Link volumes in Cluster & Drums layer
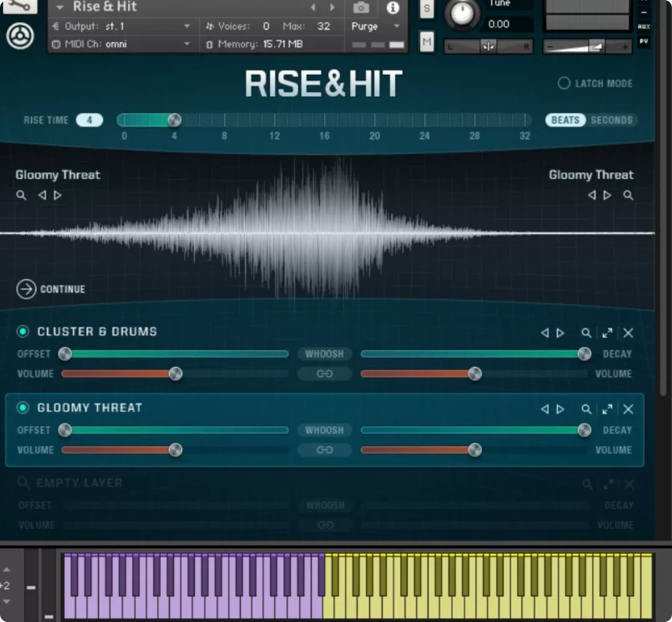This screenshot has height=622, width=672. click(325, 374)
